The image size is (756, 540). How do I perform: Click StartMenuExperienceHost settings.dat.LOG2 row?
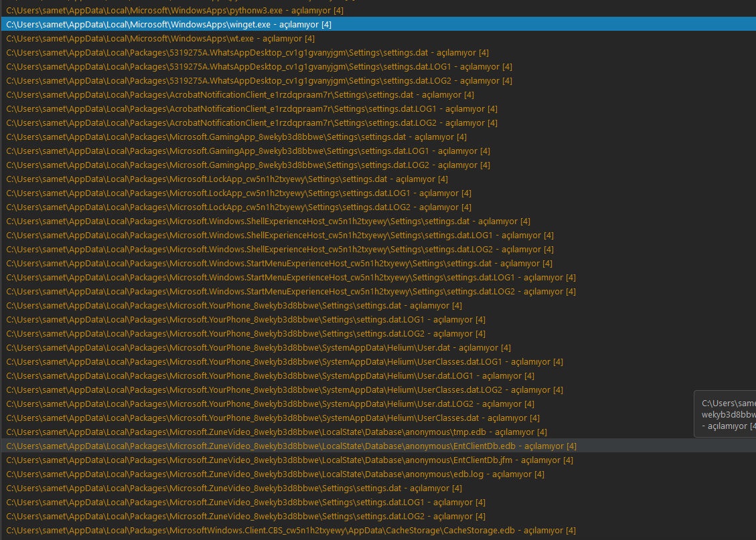(x=378, y=292)
